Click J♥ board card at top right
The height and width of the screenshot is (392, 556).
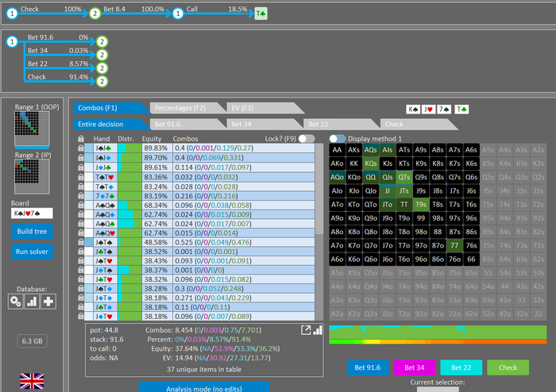(428, 110)
